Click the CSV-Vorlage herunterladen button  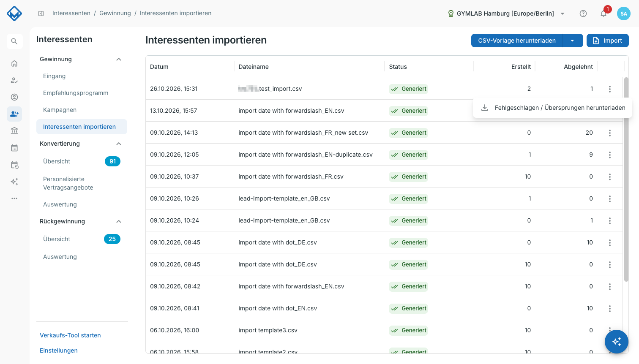(x=517, y=41)
